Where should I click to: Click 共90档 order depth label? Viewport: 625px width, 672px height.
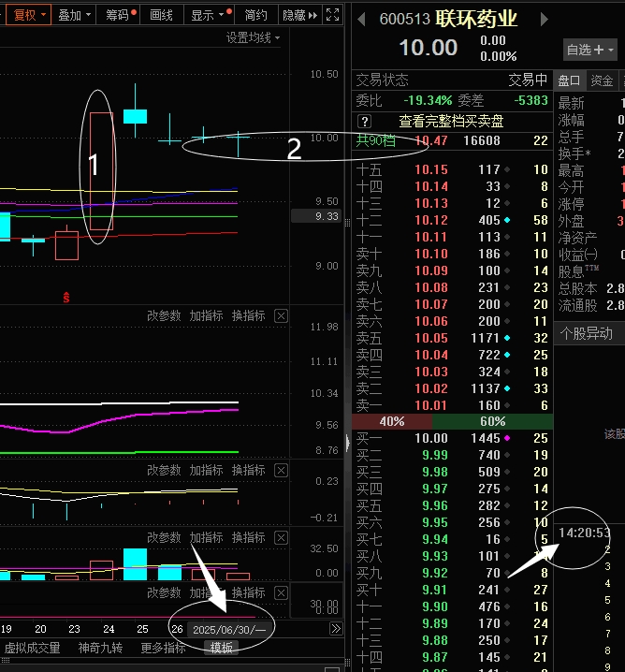pos(376,140)
